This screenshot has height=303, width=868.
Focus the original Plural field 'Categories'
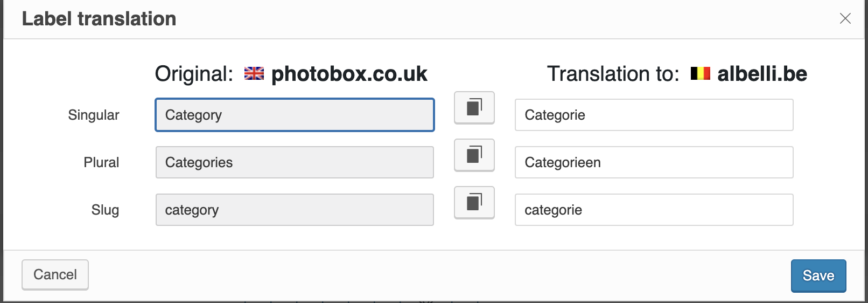coord(295,162)
